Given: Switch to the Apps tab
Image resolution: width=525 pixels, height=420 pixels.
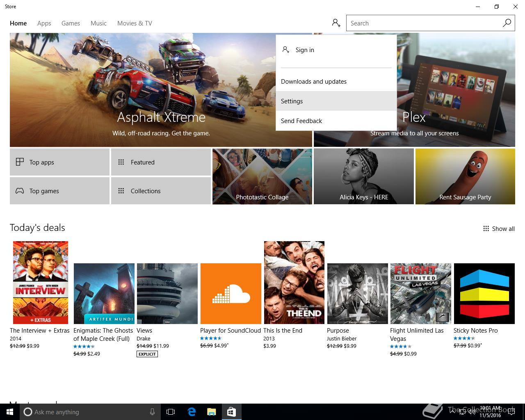Looking at the screenshot, I should point(44,23).
